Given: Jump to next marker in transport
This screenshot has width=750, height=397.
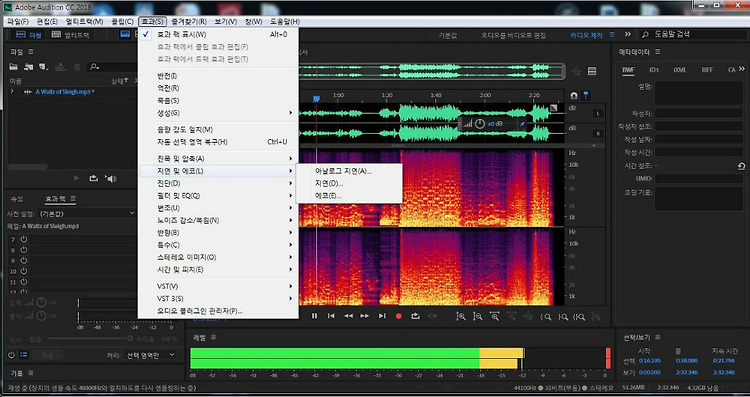Looking at the screenshot, I should coord(382,316).
